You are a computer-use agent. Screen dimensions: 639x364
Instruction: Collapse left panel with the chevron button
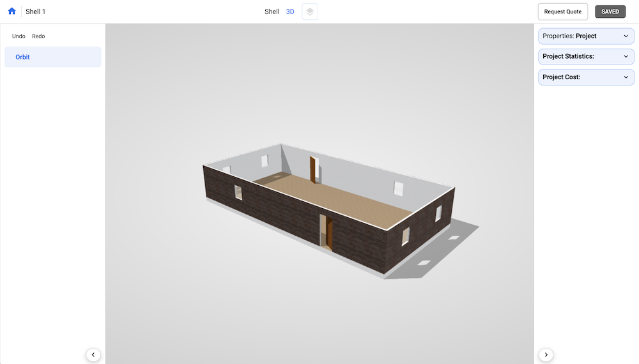click(x=93, y=354)
